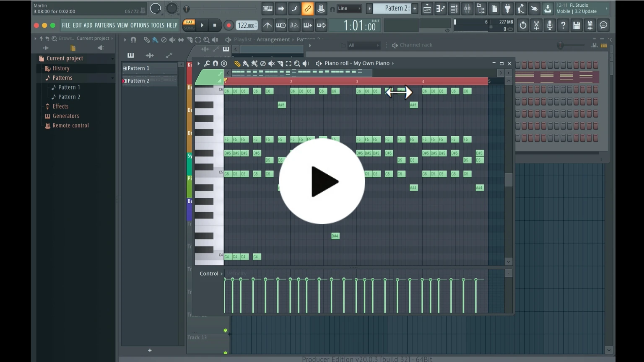The height and width of the screenshot is (362, 644).
Task: Toggle Playlist snap magnet icon
Action: pyautogui.click(x=133, y=40)
